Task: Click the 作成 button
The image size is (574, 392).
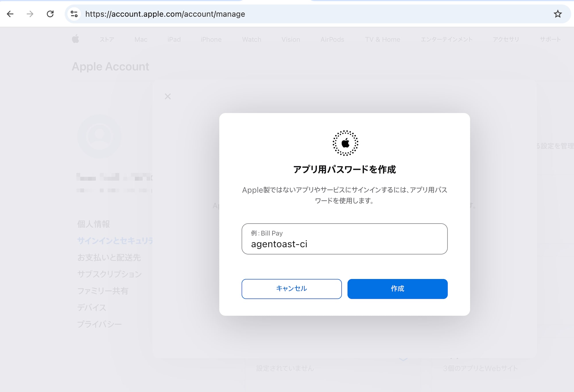Action: pos(397,289)
